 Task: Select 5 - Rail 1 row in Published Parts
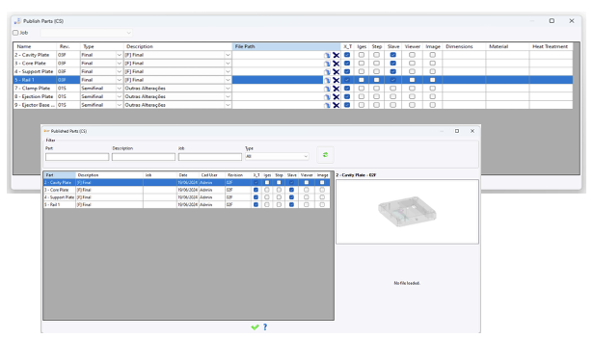coord(186,205)
